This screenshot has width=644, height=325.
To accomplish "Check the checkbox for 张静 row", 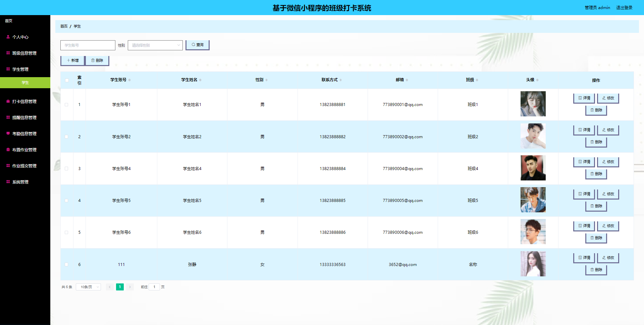I will (66, 264).
